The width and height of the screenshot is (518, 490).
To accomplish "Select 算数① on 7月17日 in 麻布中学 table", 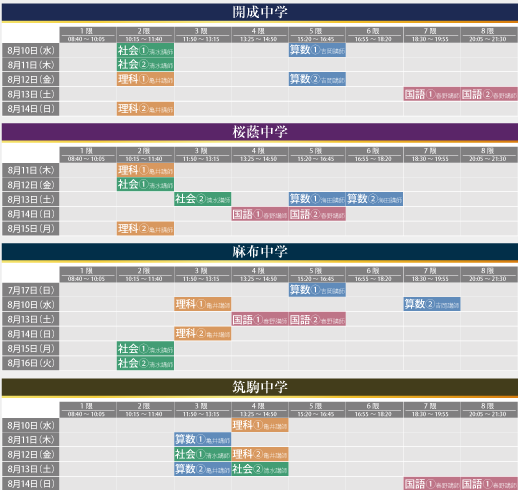I will click(317, 290).
